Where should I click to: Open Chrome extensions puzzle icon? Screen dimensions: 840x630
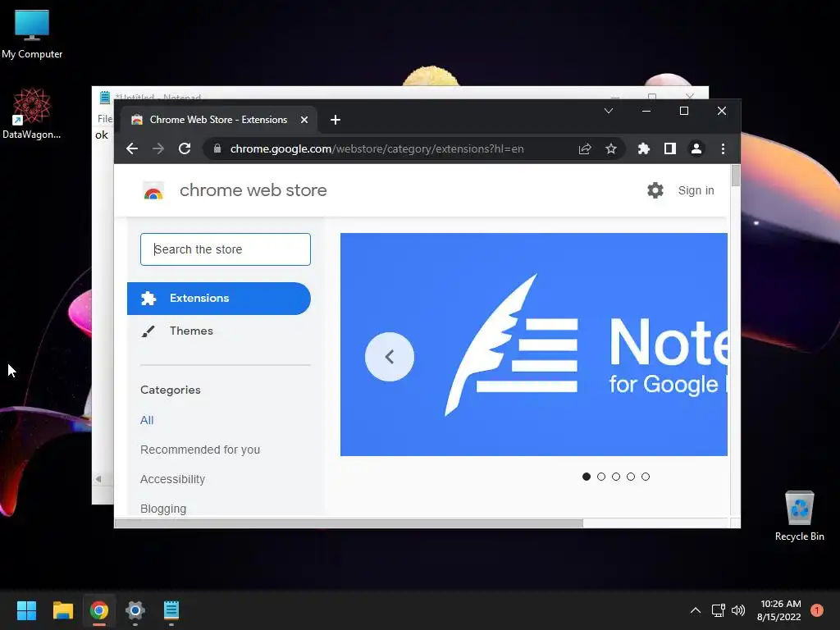coord(643,149)
